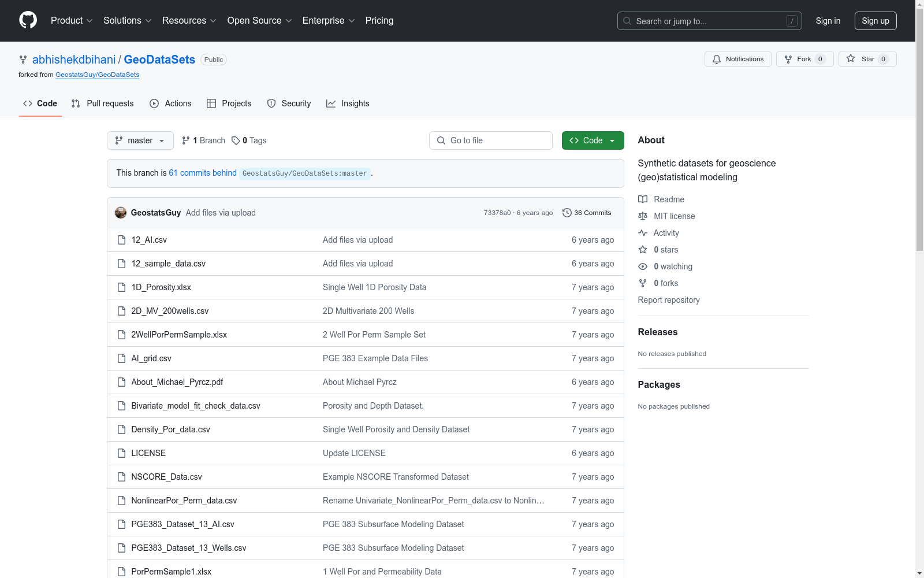Open the Releases section heading
924x578 pixels.
click(658, 332)
